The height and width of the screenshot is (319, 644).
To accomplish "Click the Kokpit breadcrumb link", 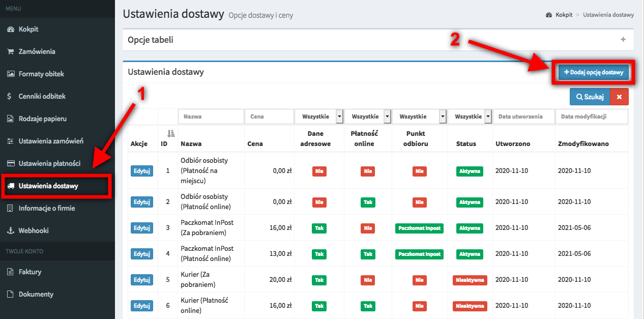I will [x=564, y=15].
